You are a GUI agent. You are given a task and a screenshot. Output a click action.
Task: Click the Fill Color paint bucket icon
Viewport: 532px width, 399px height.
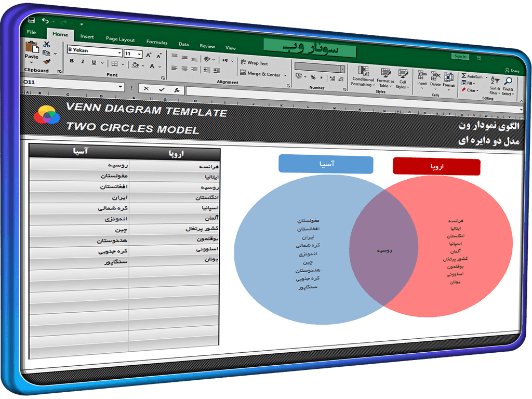pos(136,64)
